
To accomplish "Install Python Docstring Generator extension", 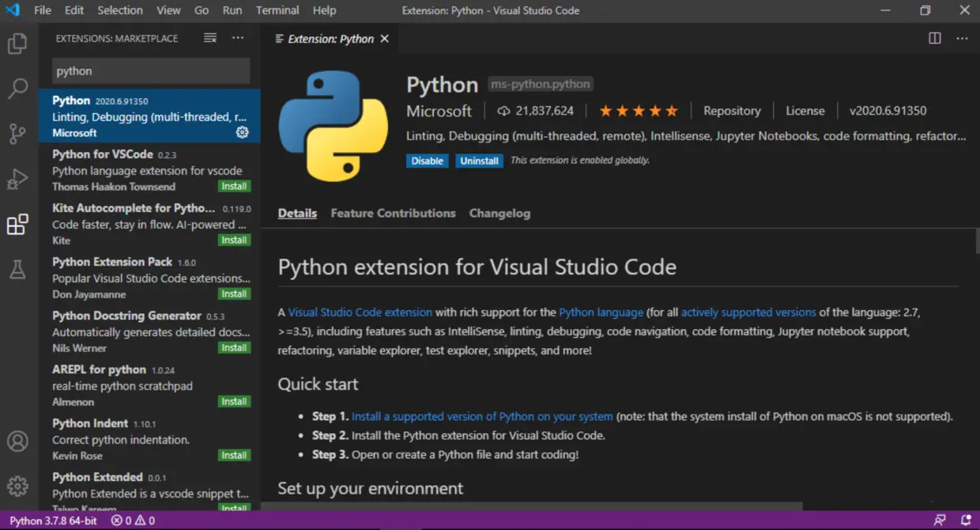I will tap(234, 348).
